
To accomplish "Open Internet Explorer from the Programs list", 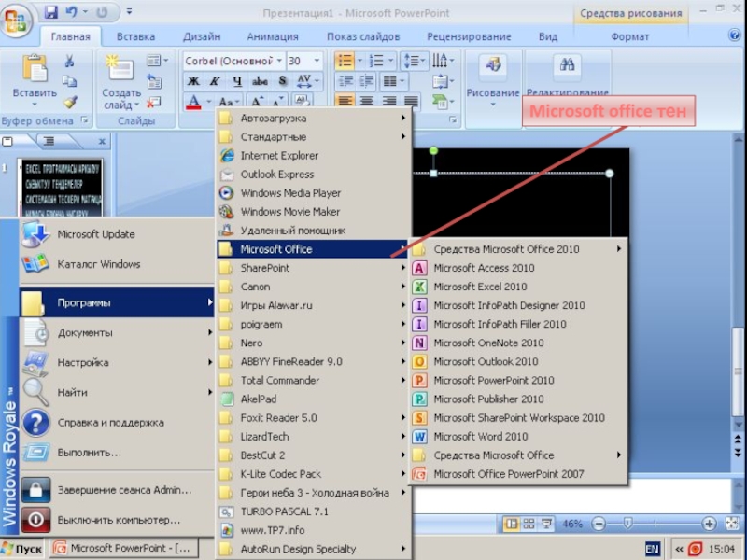I will coord(278,156).
